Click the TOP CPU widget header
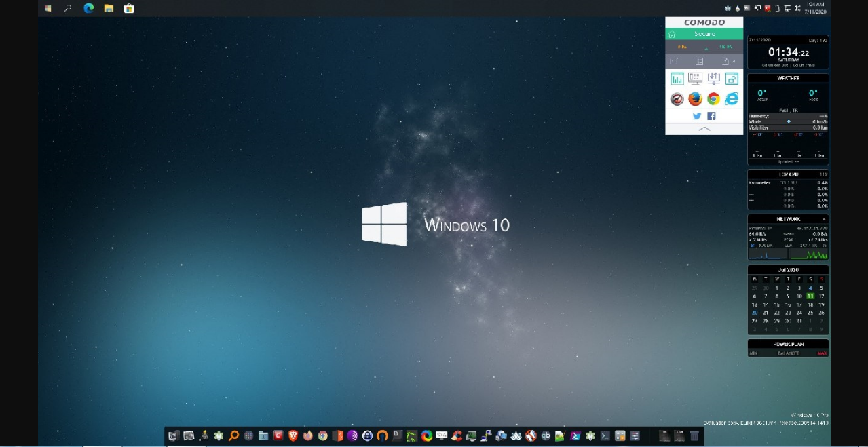Image resolution: width=868 pixels, height=447 pixels. click(788, 174)
